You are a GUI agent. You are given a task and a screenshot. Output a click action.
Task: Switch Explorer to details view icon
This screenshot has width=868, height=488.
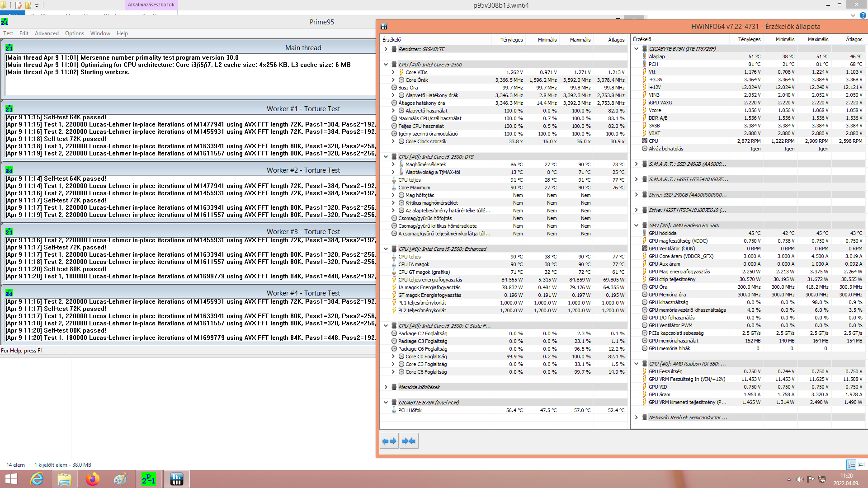click(851, 465)
